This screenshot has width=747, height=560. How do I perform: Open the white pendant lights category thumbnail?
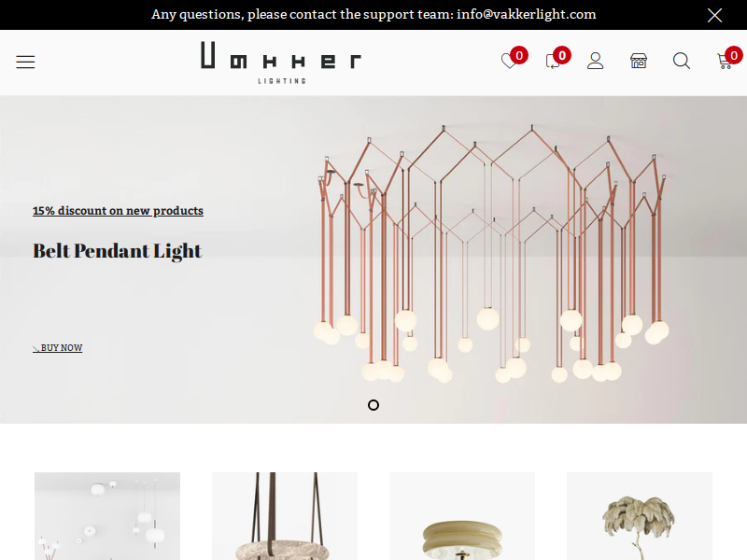(x=107, y=516)
